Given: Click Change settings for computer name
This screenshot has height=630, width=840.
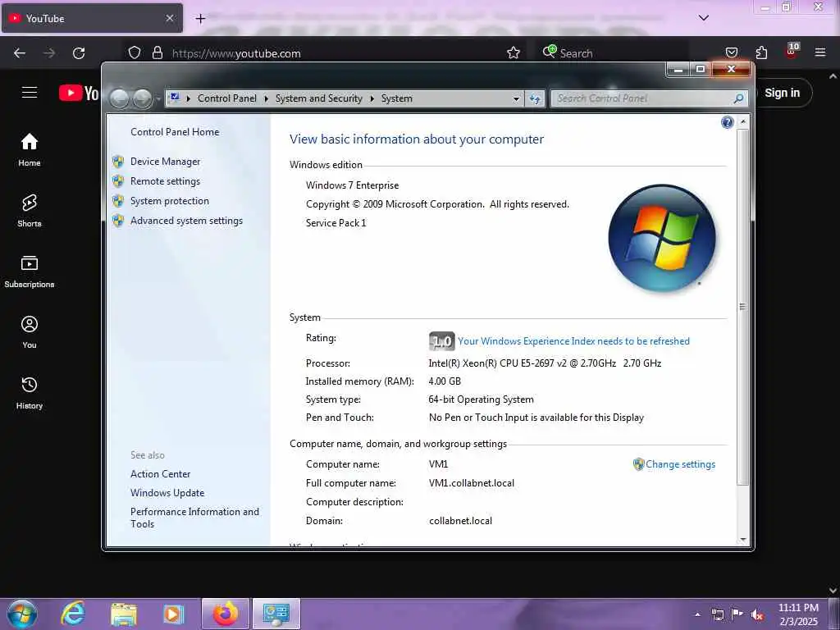Looking at the screenshot, I should pos(680,464).
